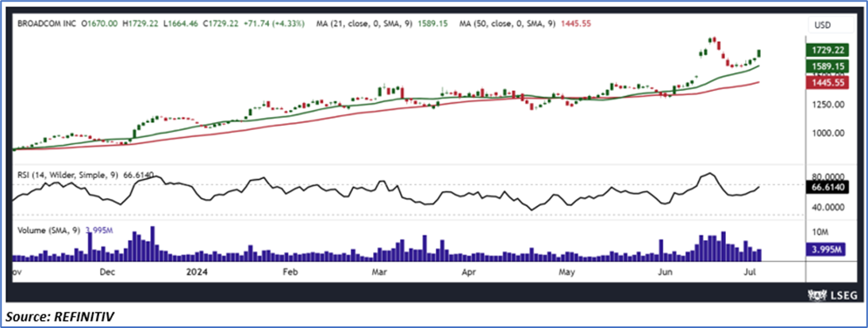Click the 2024 label on time axis
This screenshot has height=328, width=868.
pos(196,272)
